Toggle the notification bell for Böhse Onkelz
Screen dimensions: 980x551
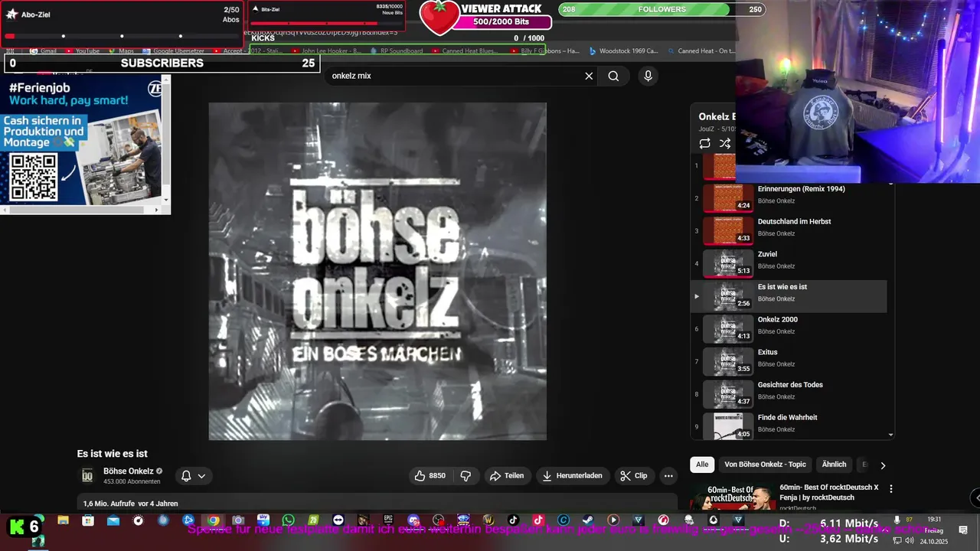tap(186, 476)
